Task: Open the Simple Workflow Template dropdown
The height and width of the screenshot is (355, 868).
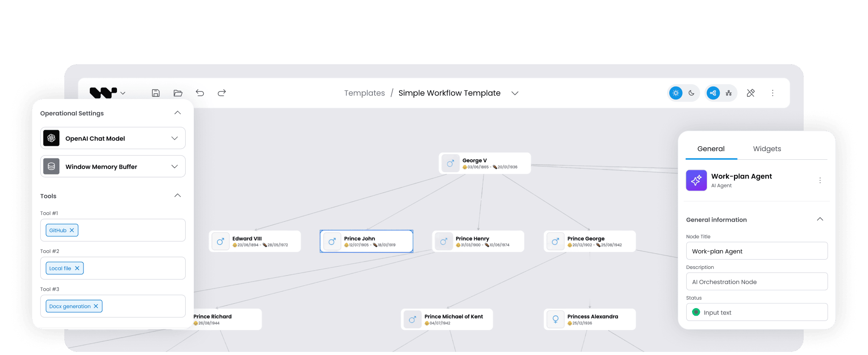Action: point(515,93)
